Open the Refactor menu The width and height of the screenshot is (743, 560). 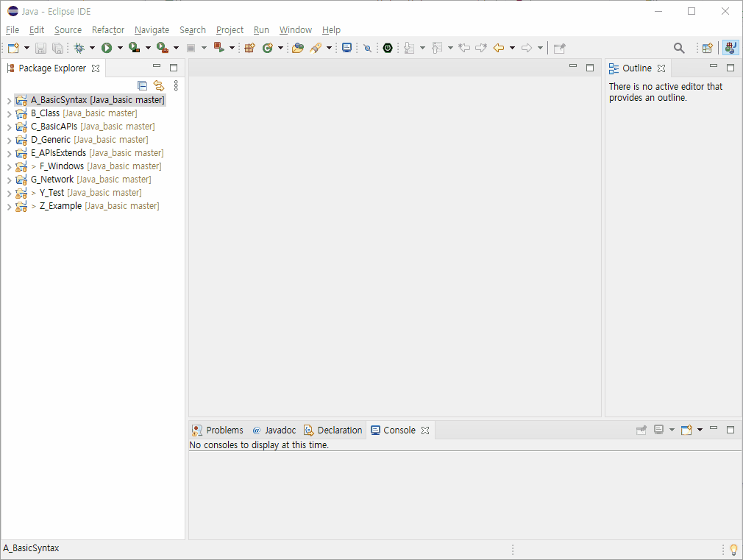(108, 30)
